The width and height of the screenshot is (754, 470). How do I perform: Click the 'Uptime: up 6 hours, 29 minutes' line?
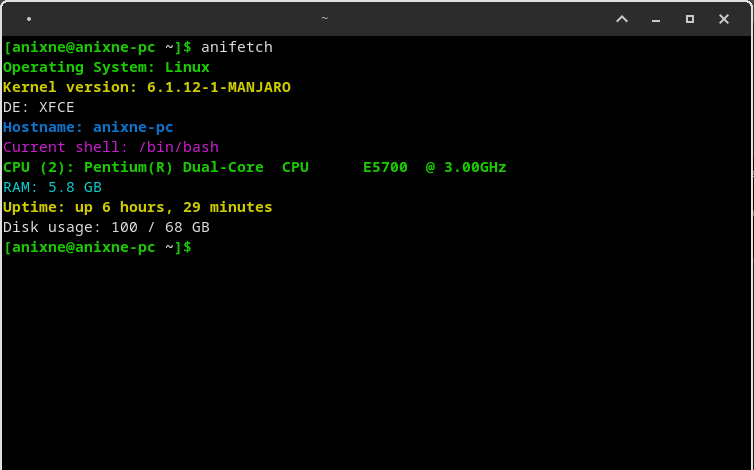pos(138,207)
